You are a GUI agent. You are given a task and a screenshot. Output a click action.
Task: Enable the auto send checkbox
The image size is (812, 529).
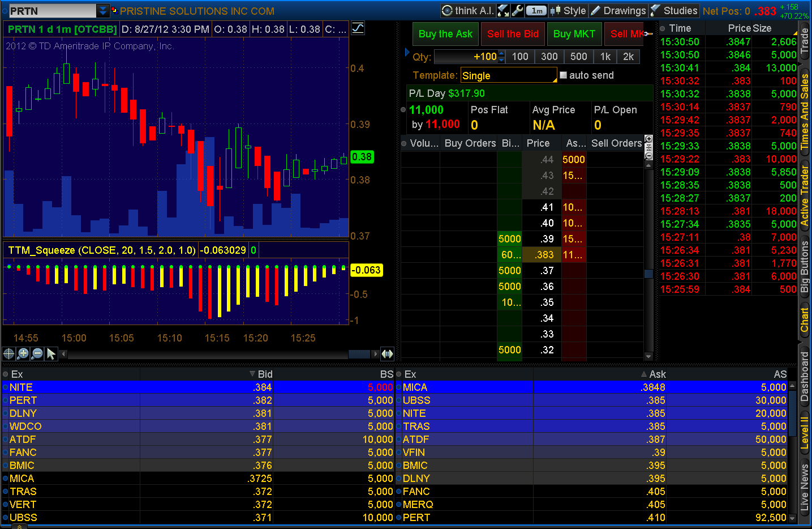tap(563, 75)
